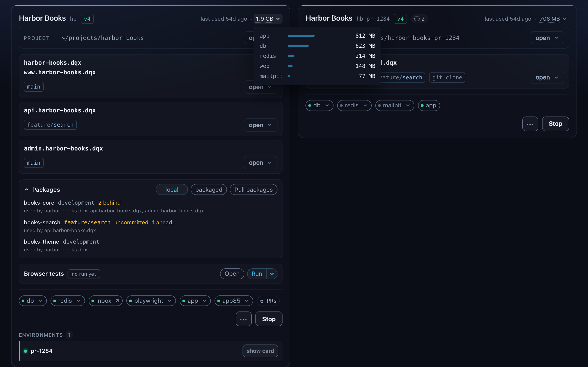Select the local packages filter
Viewport: 588px width, 367px height.
tap(172, 189)
